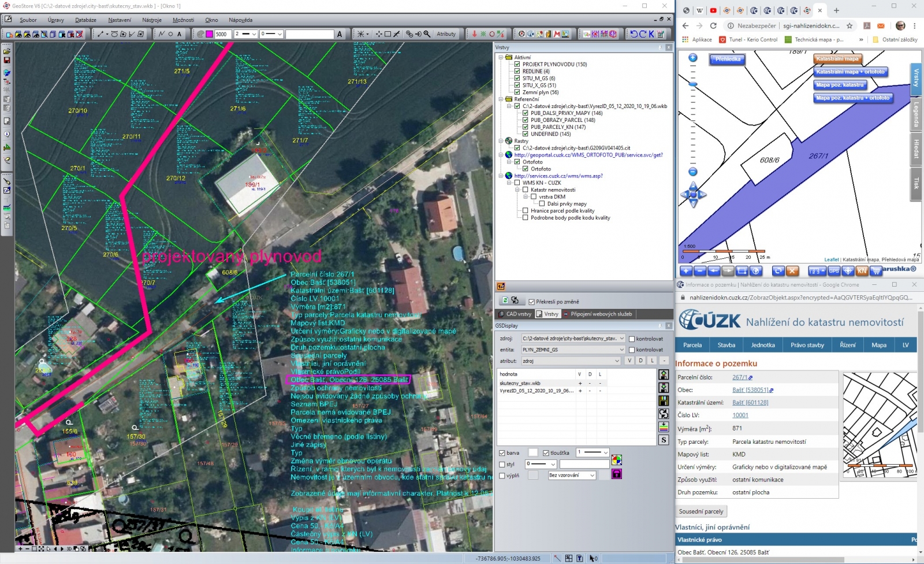The width and height of the screenshot is (924, 564).
Task: Click the blue redo arrow icon
Action: point(643,34)
